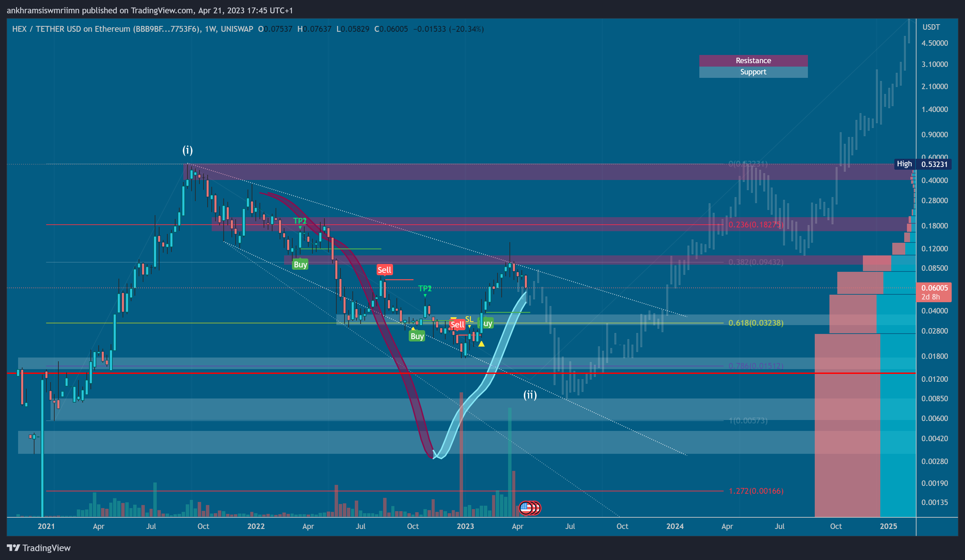The image size is (965, 560).
Task: Click the tall teal volume bar near March 2023
Action: tap(510, 462)
